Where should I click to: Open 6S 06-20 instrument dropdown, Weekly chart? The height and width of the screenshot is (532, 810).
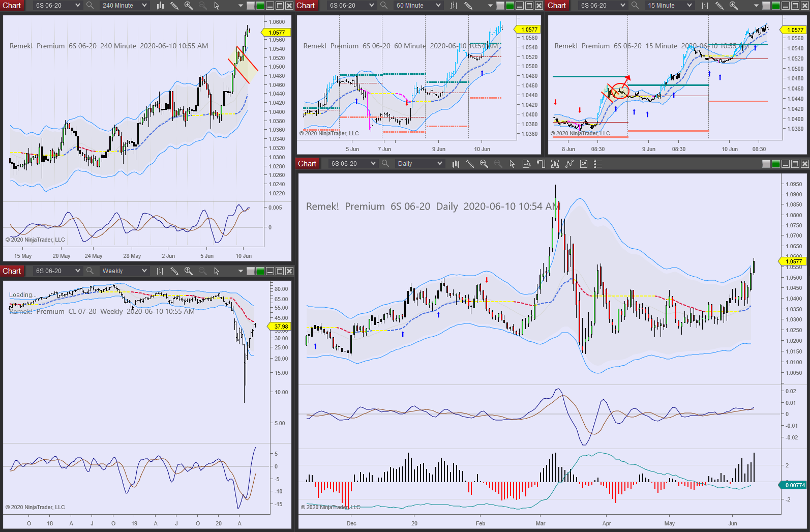coord(58,271)
